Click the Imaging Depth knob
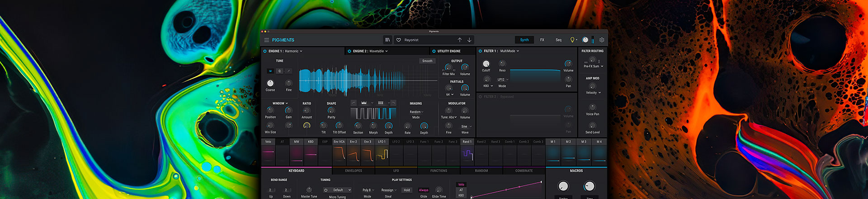The width and height of the screenshot is (868, 199). click(424, 126)
